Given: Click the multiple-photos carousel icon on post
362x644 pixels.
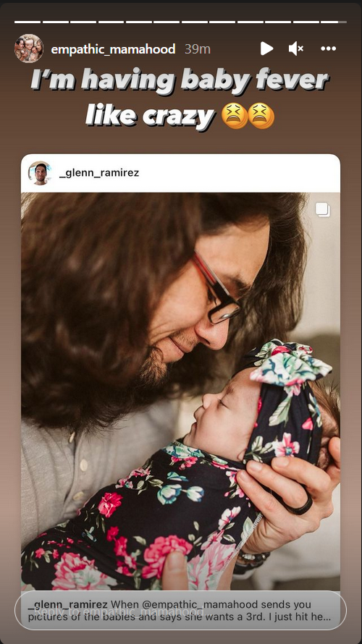Looking at the screenshot, I should tap(323, 210).
